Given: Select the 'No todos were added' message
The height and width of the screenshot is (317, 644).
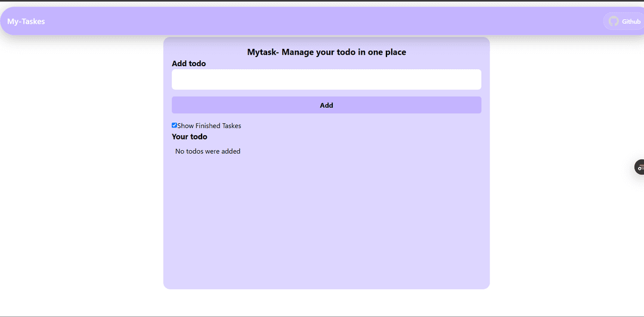Looking at the screenshot, I should 208,151.
